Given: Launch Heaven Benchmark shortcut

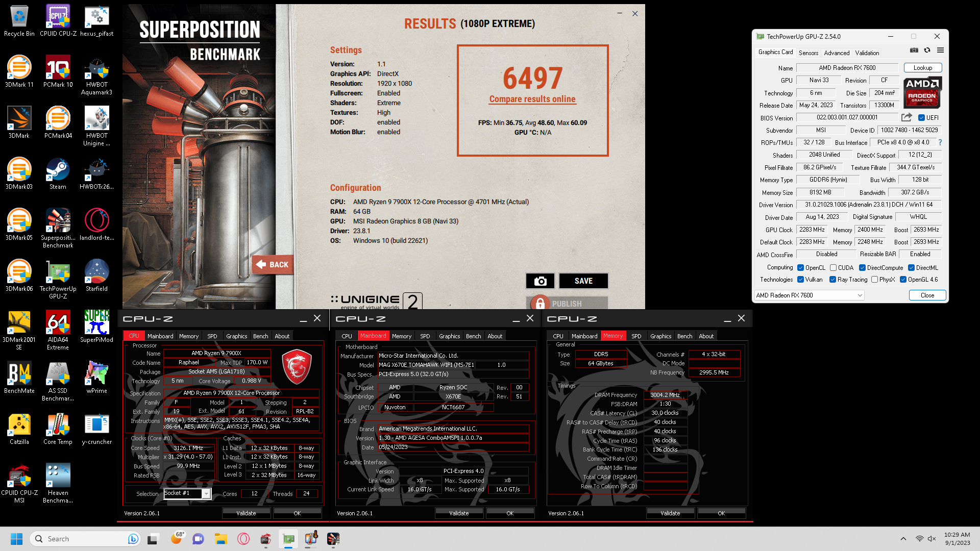Looking at the screenshot, I should pyautogui.click(x=58, y=484).
